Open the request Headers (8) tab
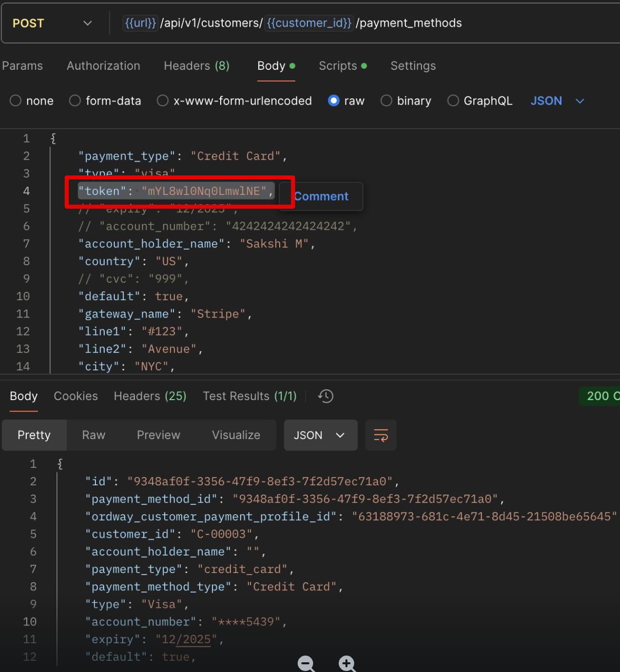The image size is (620, 672). click(197, 66)
